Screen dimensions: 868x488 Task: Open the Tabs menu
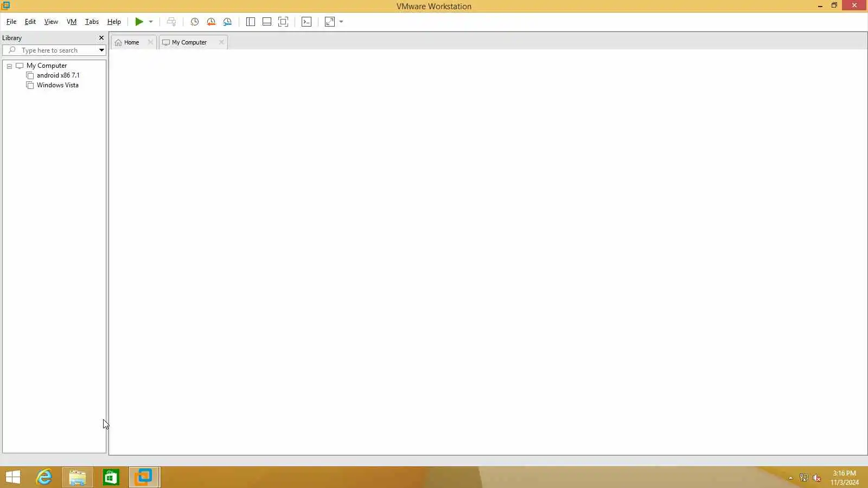coord(92,22)
